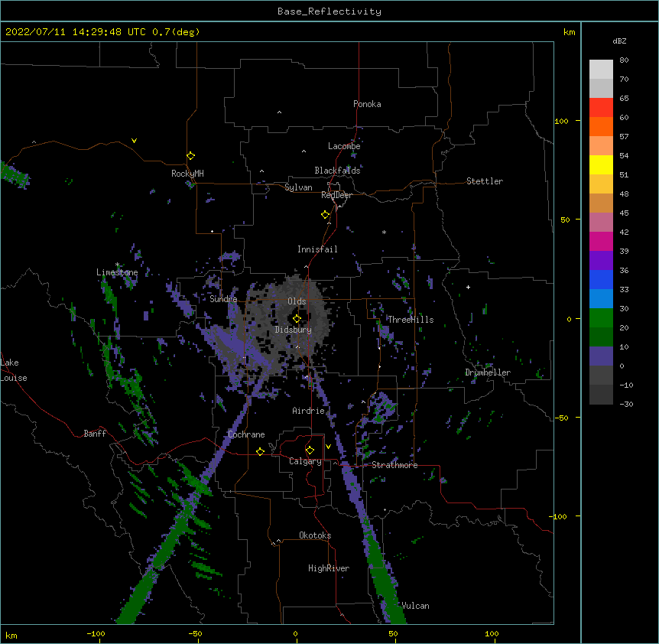Click the Sylvan label on the map
The height and width of the screenshot is (644, 659).
coord(298,187)
